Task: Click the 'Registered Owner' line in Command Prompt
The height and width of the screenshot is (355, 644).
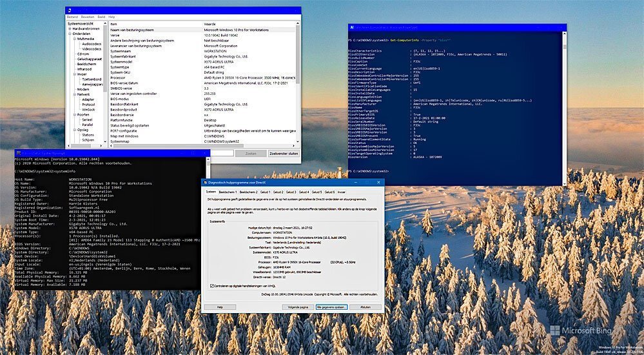Action: pyautogui.click(x=57, y=203)
